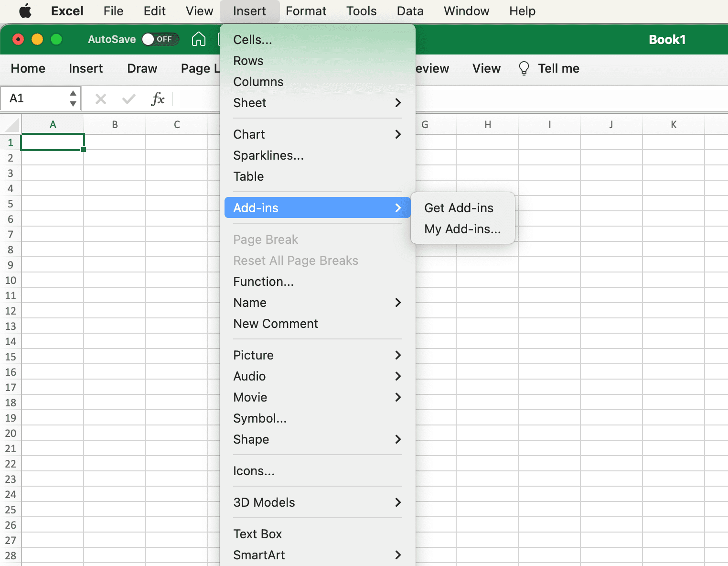Screen dimensions: 728x566
Task: Choose Cells... from Insert menu
Action: [x=318, y=40]
